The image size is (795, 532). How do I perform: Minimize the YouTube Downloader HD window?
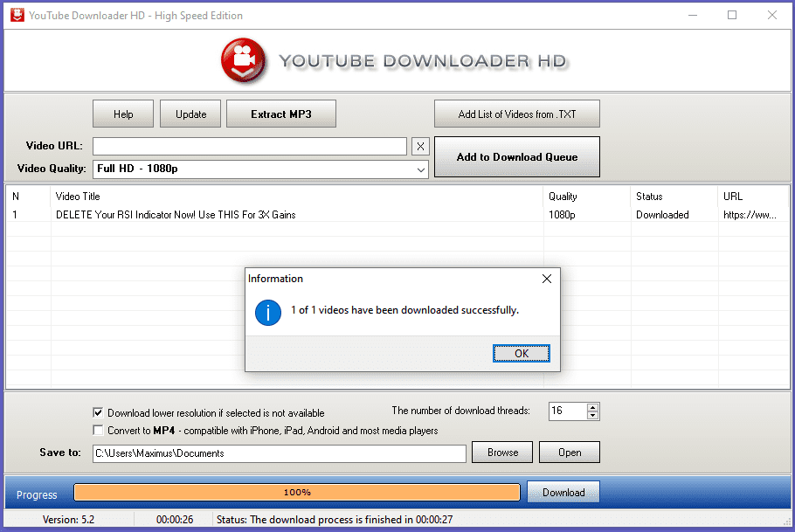[x=693, y=15]
